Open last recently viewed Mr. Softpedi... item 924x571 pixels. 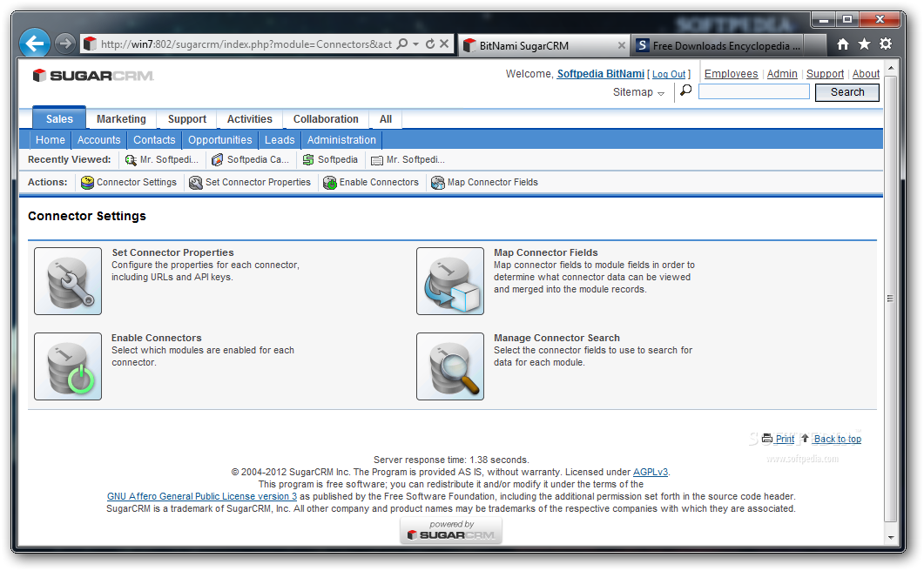408,159
